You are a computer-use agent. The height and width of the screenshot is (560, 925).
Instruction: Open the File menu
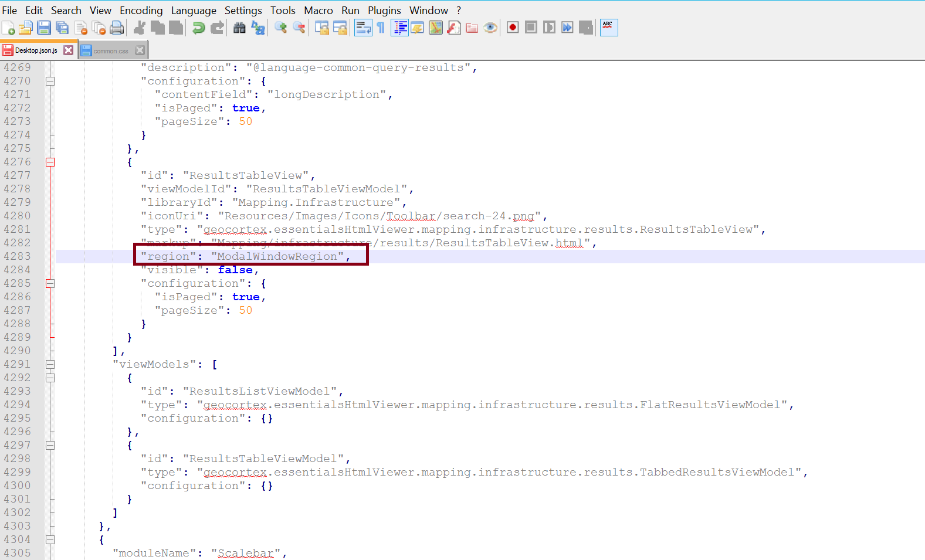(x=9, y=11)
